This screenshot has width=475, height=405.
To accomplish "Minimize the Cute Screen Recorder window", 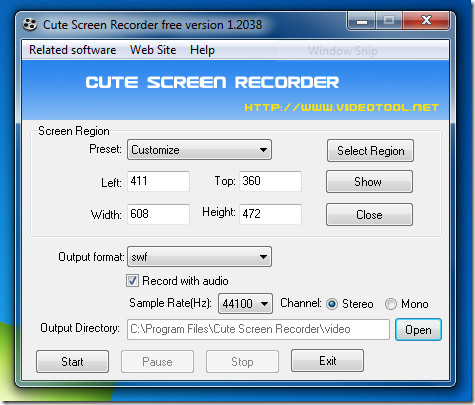I will 362,21.
